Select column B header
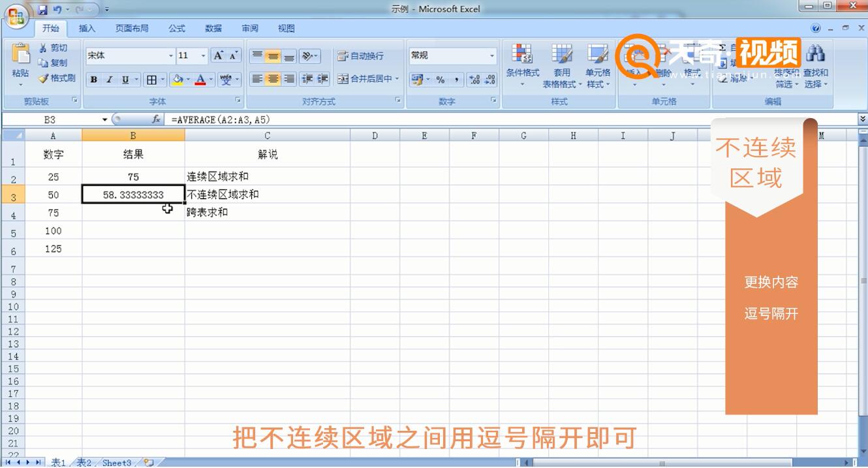Screen dimensions: 868x468 coord(133,135)
